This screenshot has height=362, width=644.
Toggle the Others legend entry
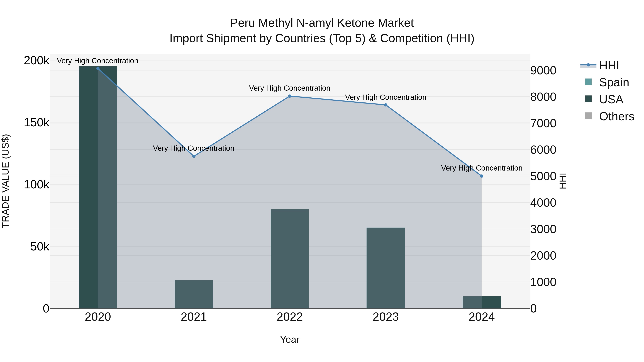[x=609, y=116]
